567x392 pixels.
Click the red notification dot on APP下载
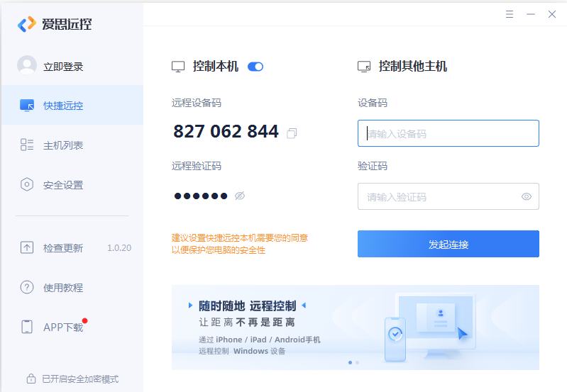click(85, 321)
